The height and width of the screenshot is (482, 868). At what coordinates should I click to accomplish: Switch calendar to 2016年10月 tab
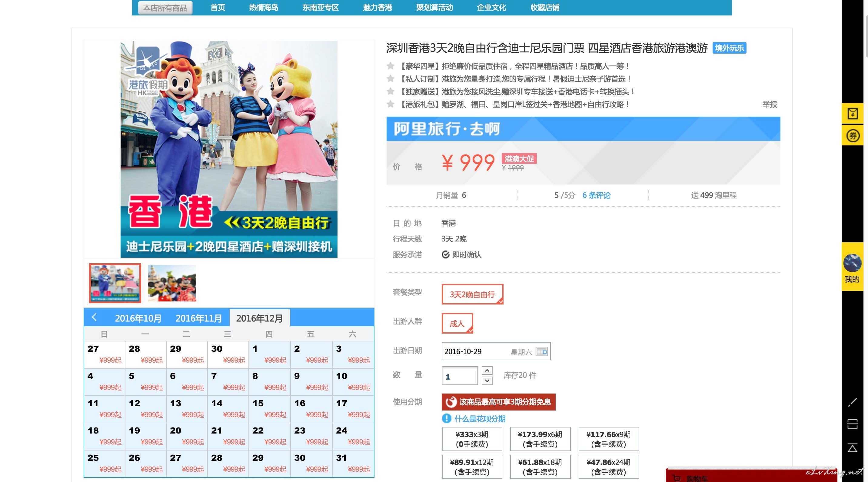pos(138,318)
